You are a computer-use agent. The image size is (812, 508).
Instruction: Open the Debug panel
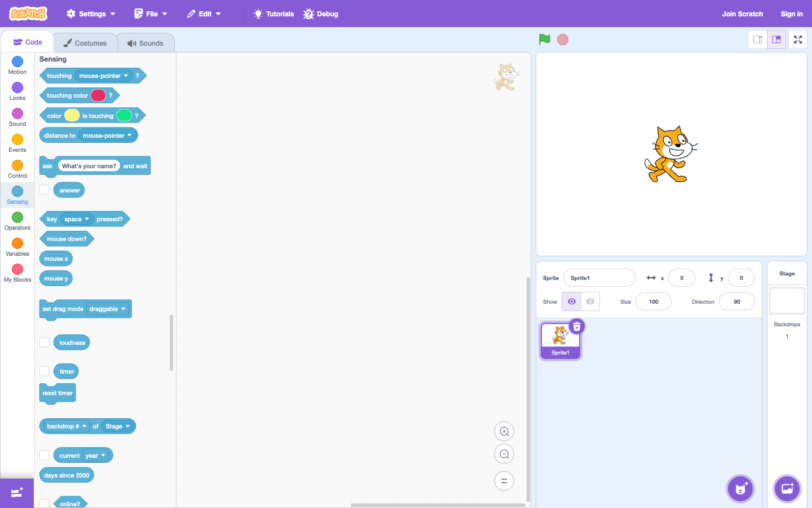[321, 14]
